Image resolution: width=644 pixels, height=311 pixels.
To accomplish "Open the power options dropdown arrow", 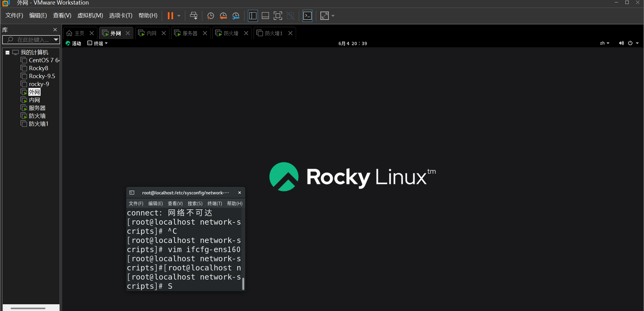I will (179, 16).
